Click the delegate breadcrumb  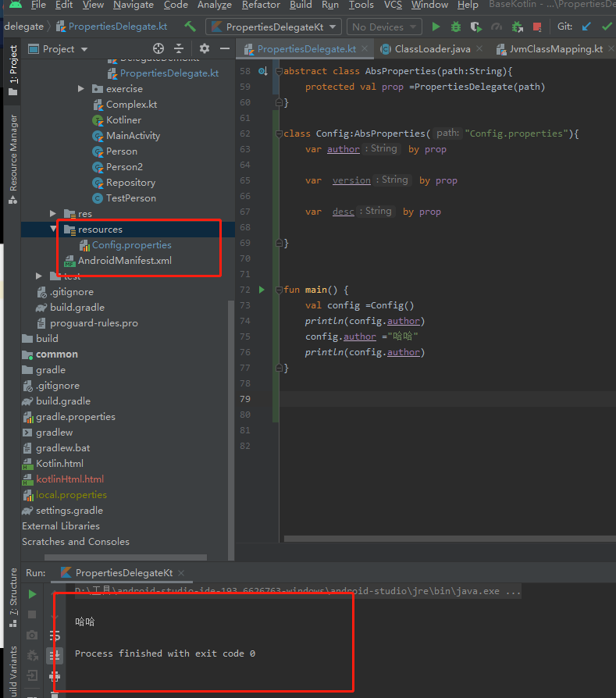click(23, 27)
